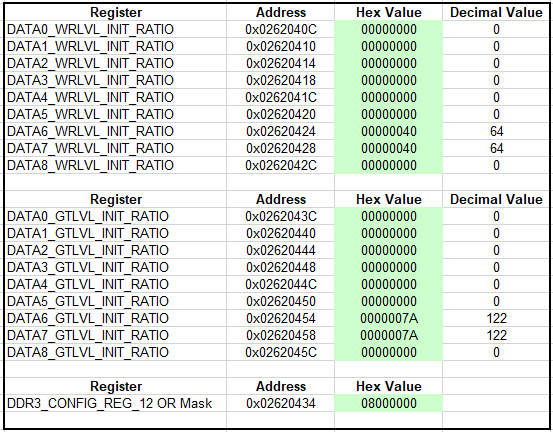
Task: Select address cell 0x02620428
Action: coord(281,148)
